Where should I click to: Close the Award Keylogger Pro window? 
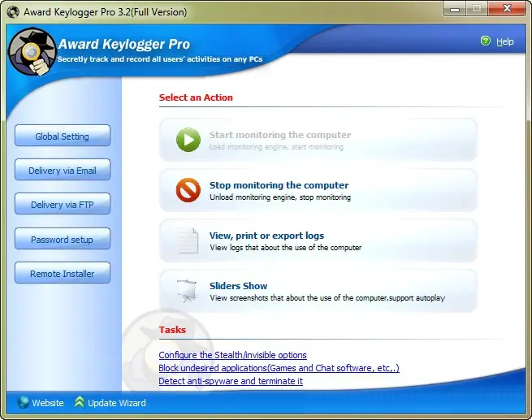[x=507, y=9]
